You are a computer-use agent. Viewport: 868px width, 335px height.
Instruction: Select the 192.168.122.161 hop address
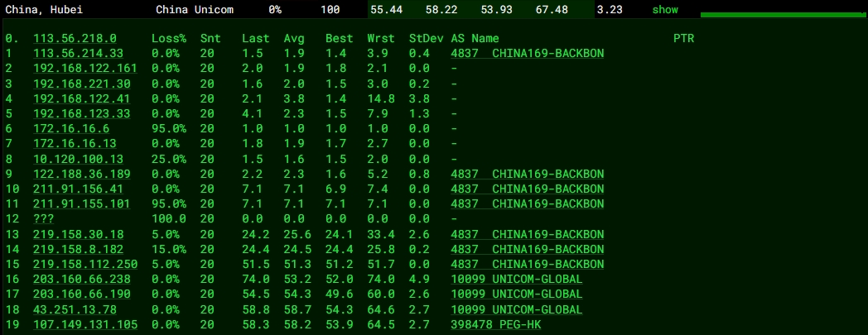(x=84, y=69)
